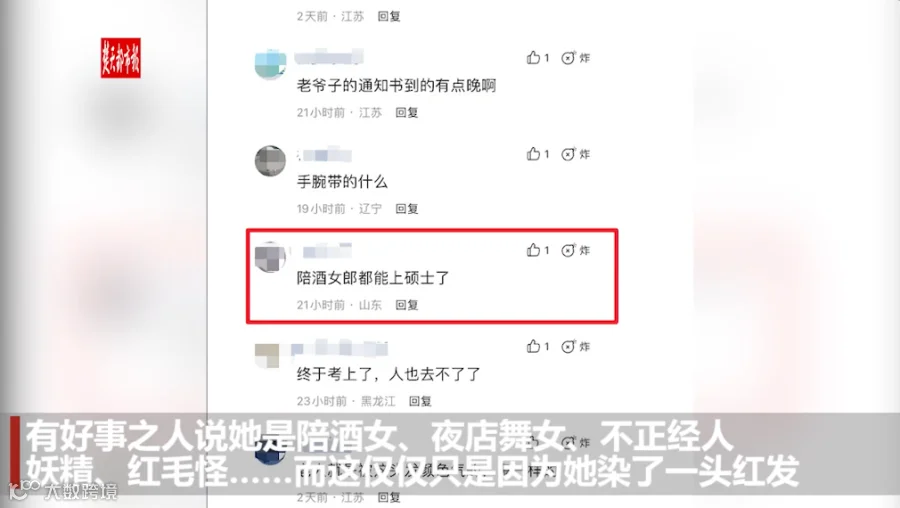The image size is (900, 508).
Task: Click the 炸 icon on 陪酒女郎 comment
Action: click(x=576, y=250)
